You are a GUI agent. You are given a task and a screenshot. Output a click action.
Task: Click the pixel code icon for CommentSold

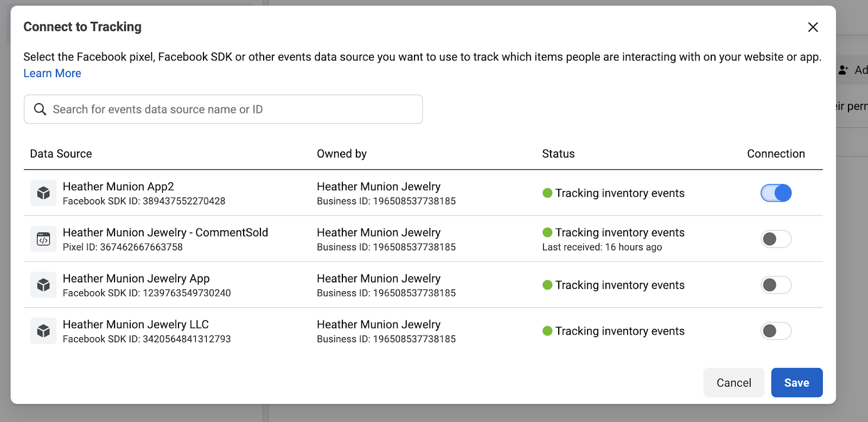[43, 239]
